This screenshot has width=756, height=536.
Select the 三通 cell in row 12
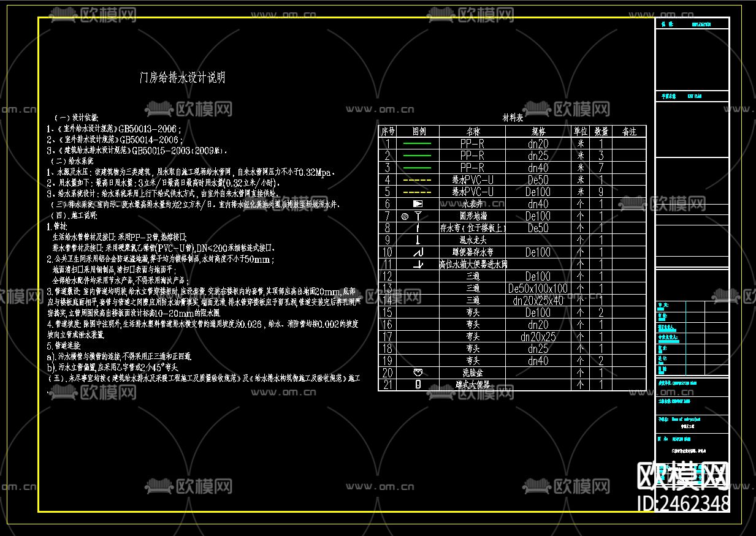pyautogui.click(x=473, y=276)
